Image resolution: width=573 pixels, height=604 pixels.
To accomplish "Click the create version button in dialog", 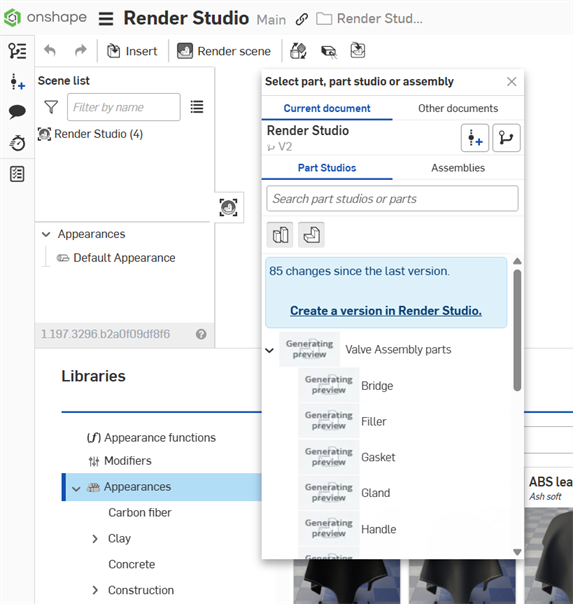I will coord(475,138).
